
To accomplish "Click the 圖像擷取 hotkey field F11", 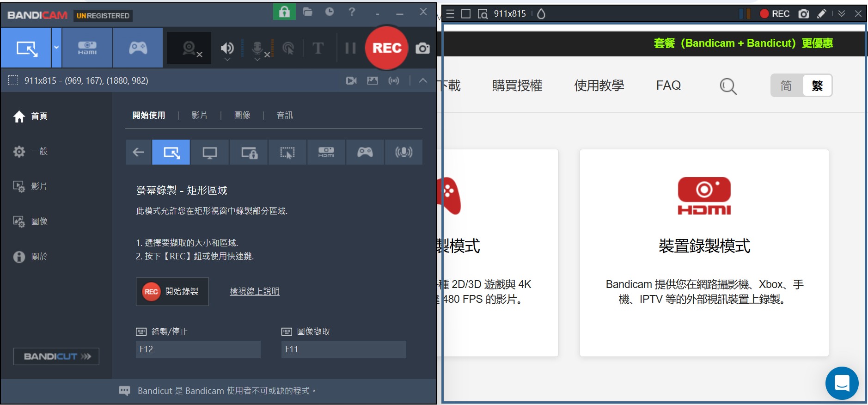I will pos(344,350).
